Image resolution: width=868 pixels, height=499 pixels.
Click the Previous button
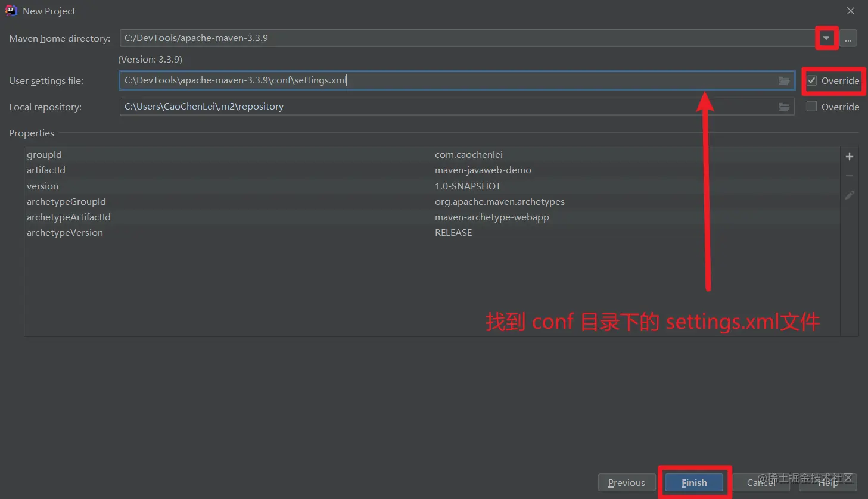point(627,483)
